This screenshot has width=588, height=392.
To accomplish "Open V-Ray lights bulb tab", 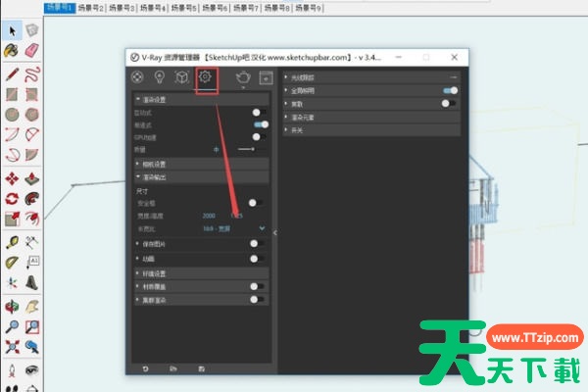I will tap(160, 77).
